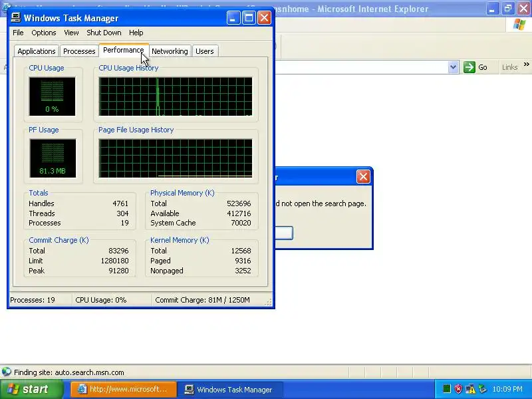Click status text Finding site: auto.search.msn.com

69,372
